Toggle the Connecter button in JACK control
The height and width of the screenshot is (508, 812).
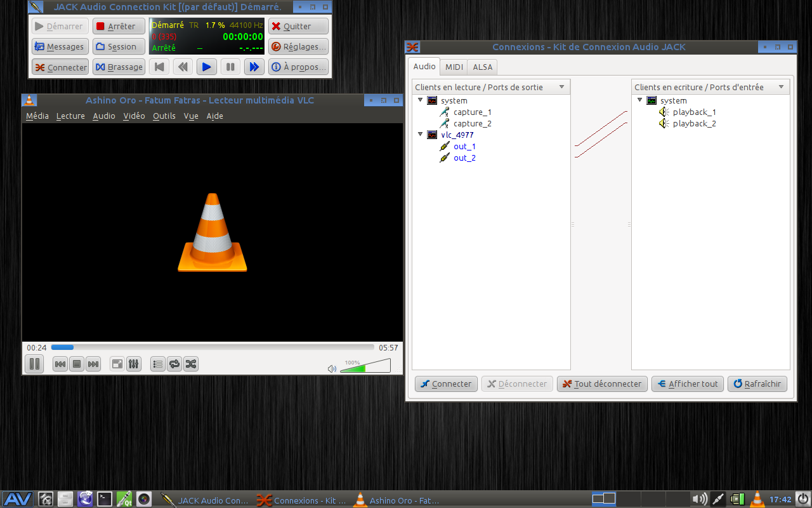pyautogui.click(x=60, y=67)
